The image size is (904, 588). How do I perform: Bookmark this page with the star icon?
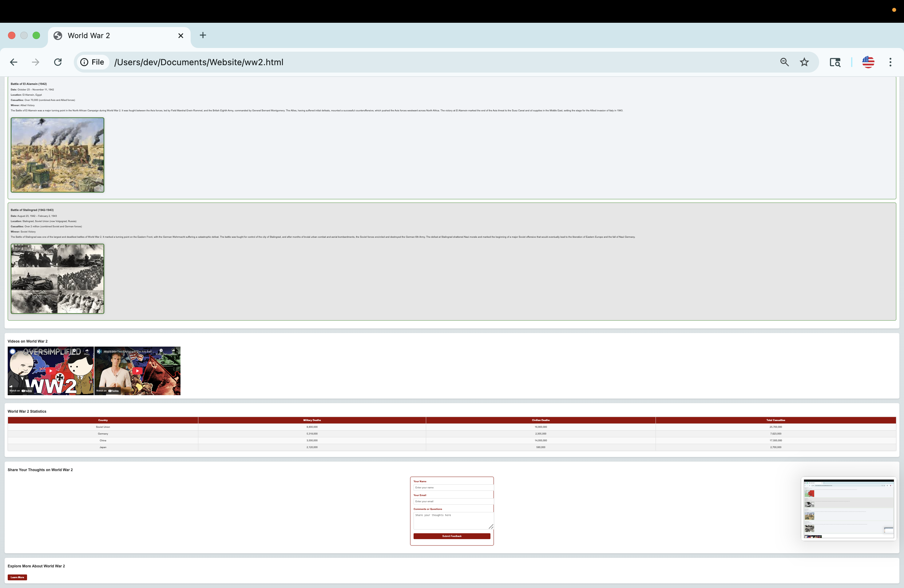(x=804, y=62)
